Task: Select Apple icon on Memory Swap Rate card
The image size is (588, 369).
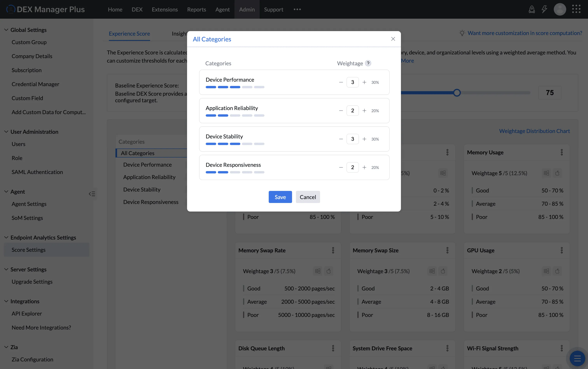Action: click(329, 271)
